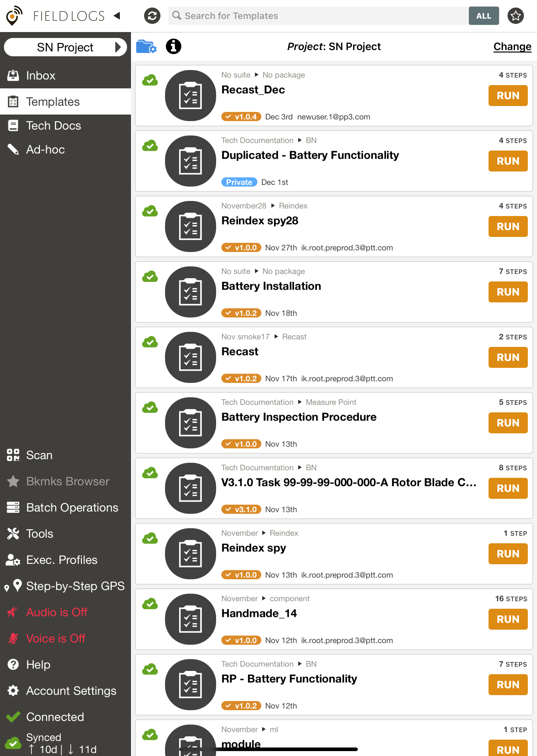
Task: Click the v1.0.4 version badge
Action: coord(241,117)
